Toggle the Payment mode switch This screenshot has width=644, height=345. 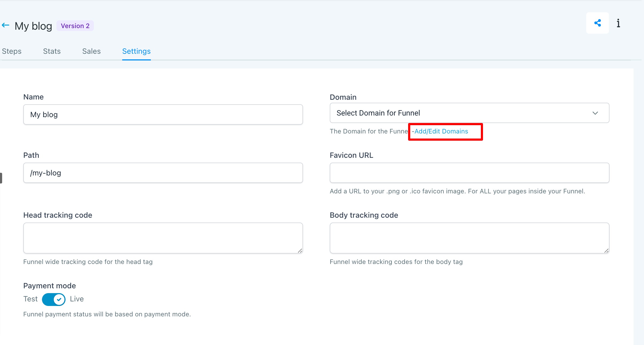point(53,299)
